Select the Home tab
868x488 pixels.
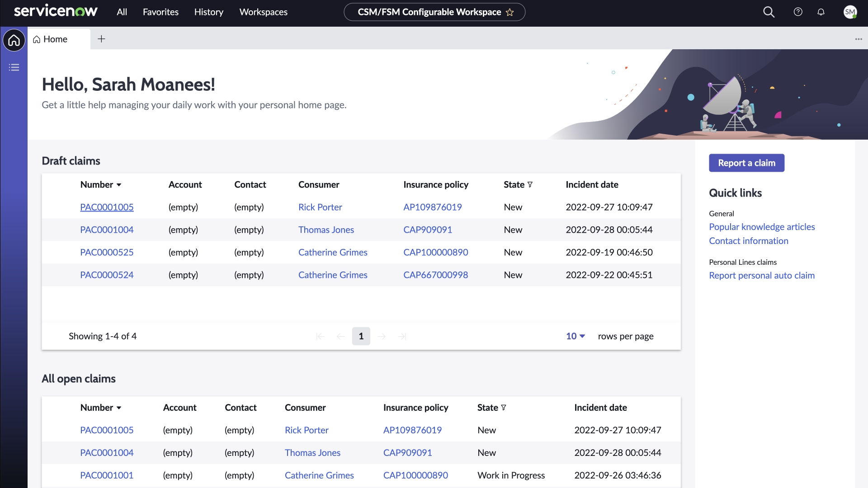55,39
